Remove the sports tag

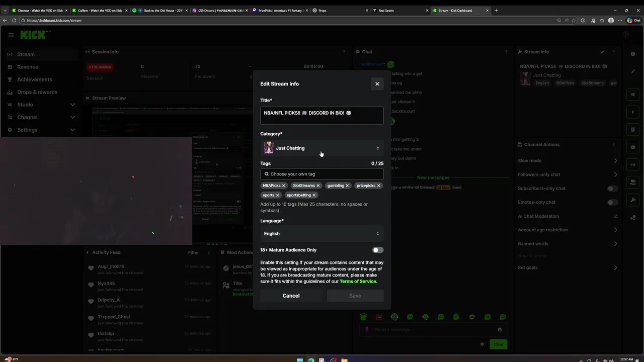pos(277,195)
